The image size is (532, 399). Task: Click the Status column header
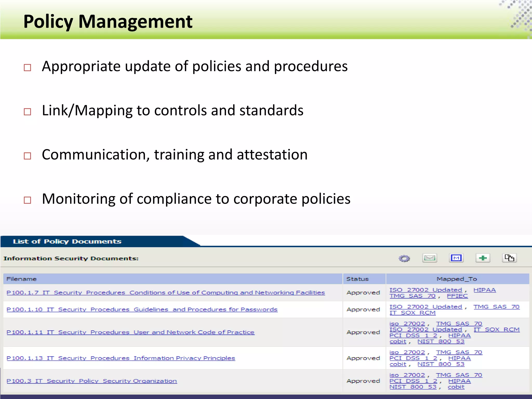click(x=364, y=279)
